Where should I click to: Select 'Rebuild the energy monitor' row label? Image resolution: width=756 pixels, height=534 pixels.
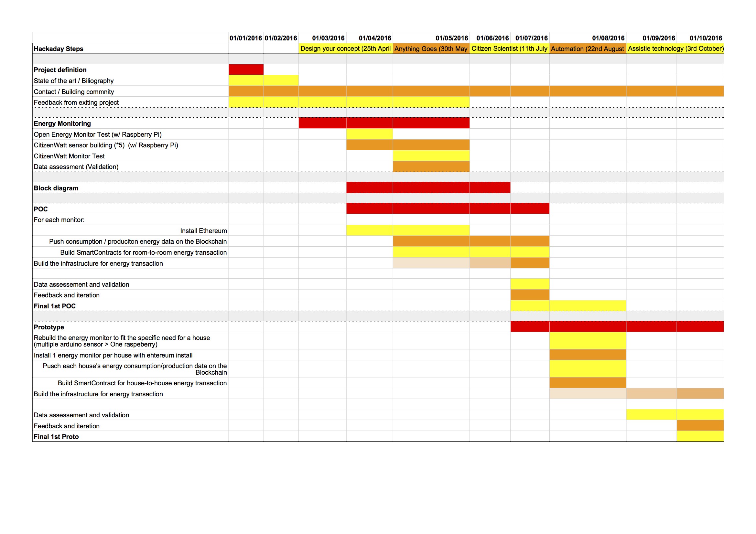[x=122, y=341]
